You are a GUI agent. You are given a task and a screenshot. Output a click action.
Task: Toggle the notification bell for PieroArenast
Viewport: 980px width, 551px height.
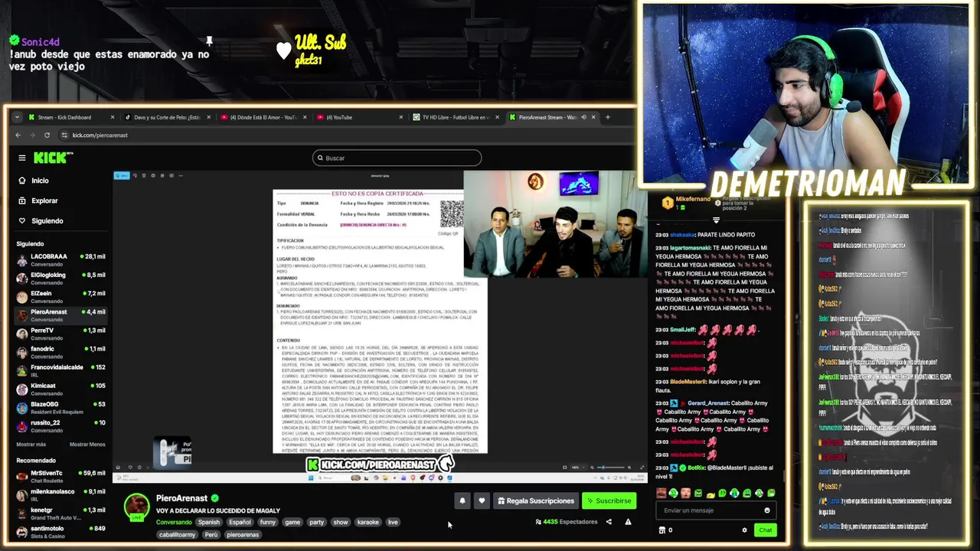coord(462,500)
